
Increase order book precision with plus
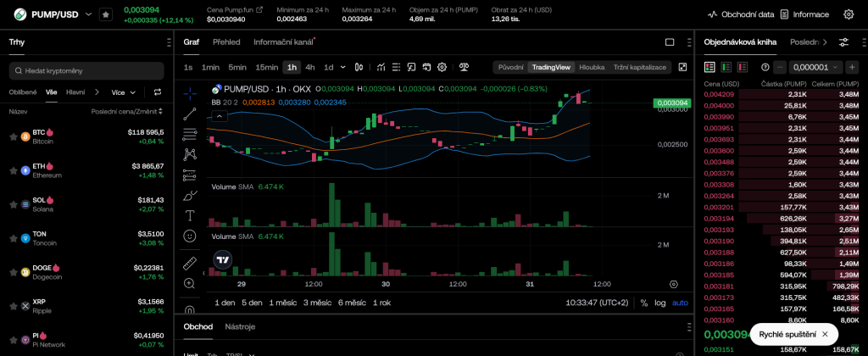point(852,67)
